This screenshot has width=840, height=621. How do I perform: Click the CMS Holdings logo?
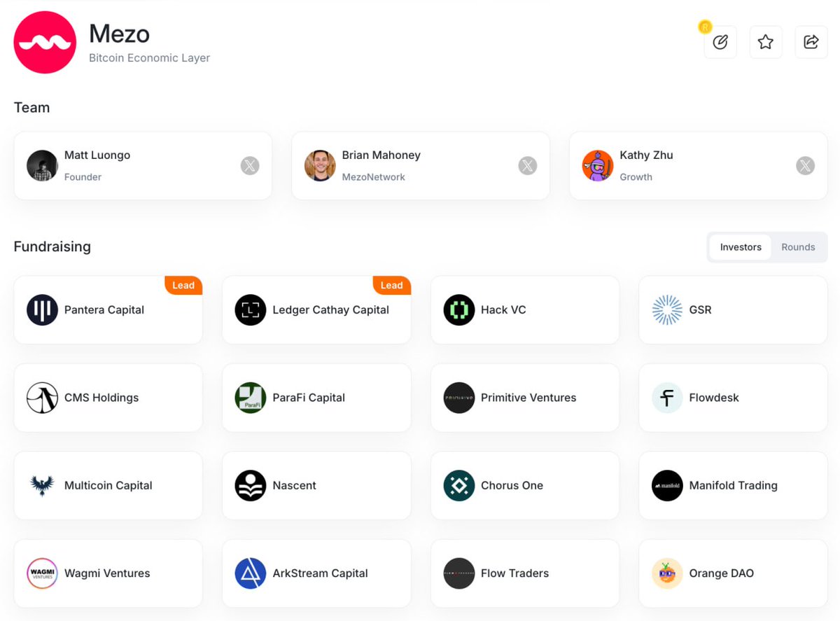pyautogui.click(x=42, y=398)
